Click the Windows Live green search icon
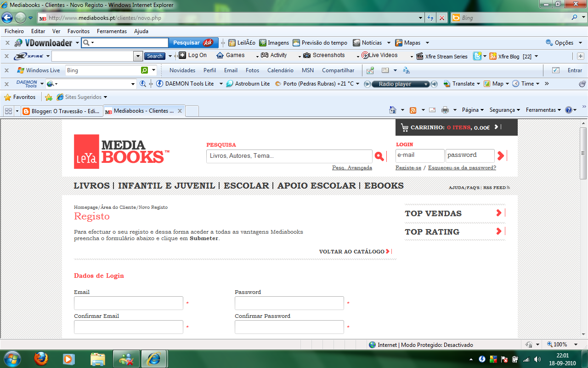 [x=145, y=70]
